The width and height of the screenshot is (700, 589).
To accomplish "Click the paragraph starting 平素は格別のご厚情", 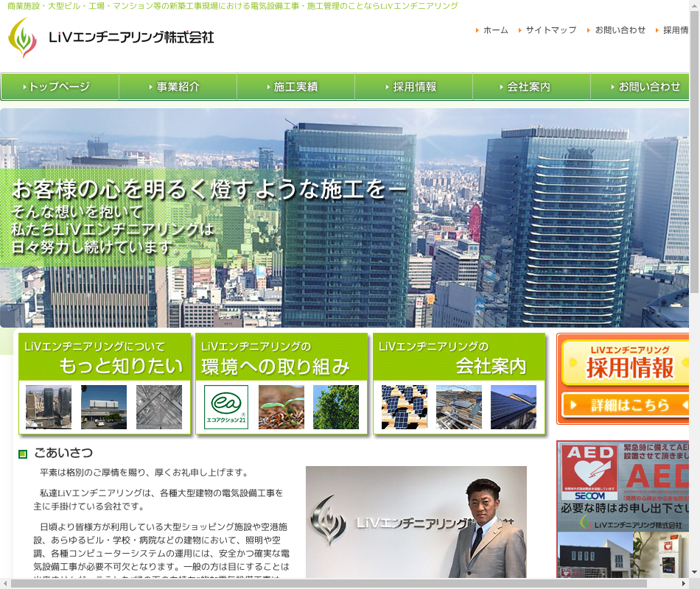I will coord(144,473).
